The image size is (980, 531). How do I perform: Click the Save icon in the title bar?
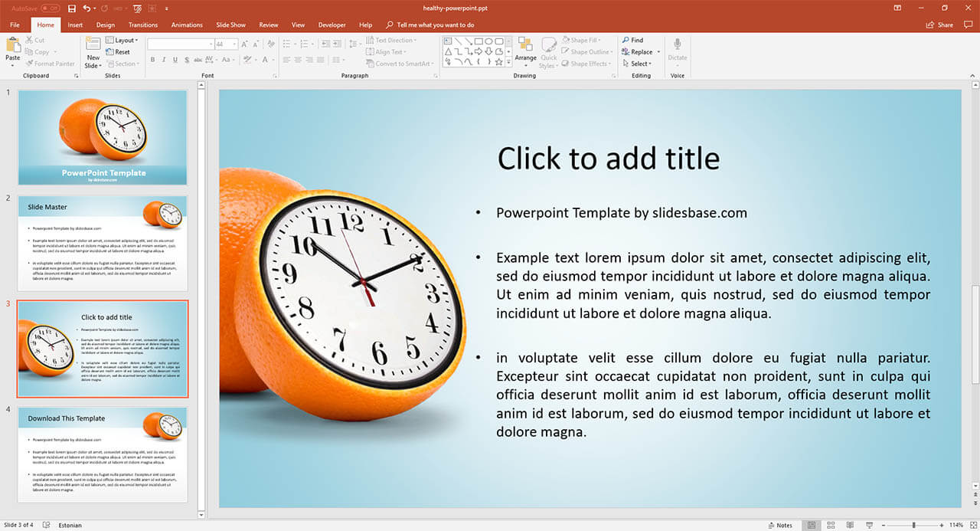[x=72, y=8]
